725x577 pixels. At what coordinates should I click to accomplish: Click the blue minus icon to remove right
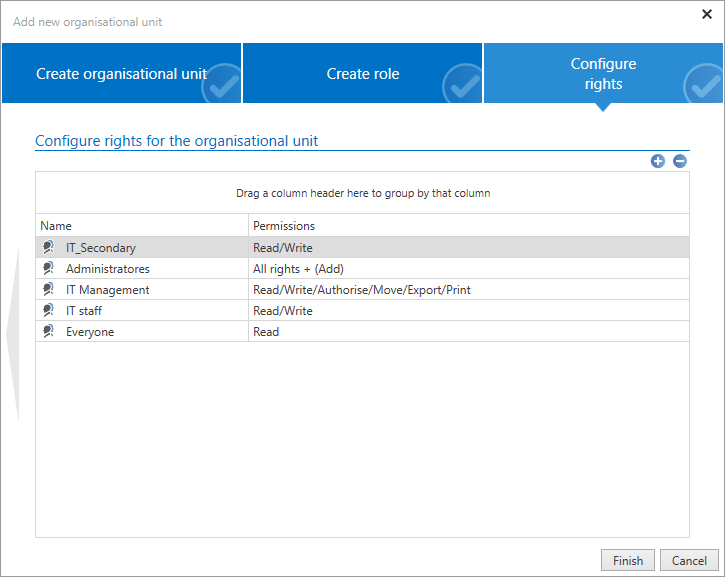coord(680,161)
